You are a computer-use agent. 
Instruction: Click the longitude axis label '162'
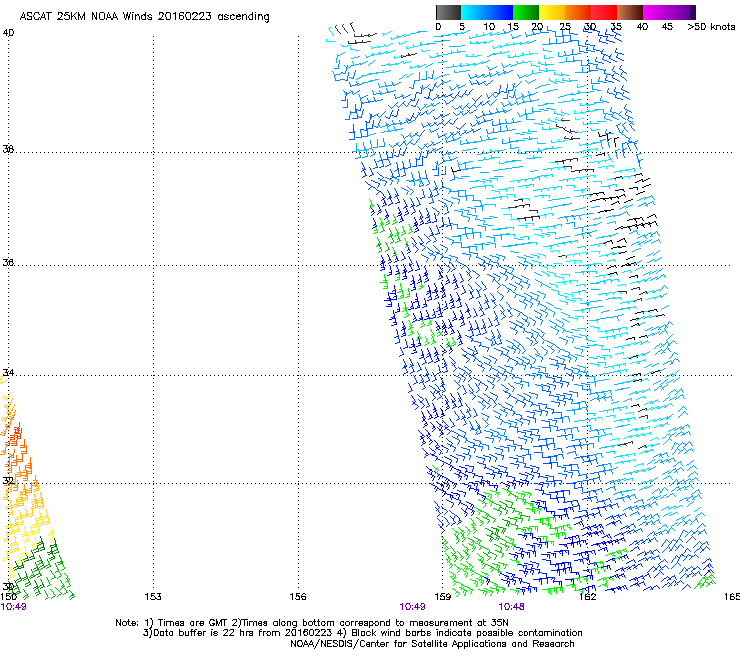[587, 597]
